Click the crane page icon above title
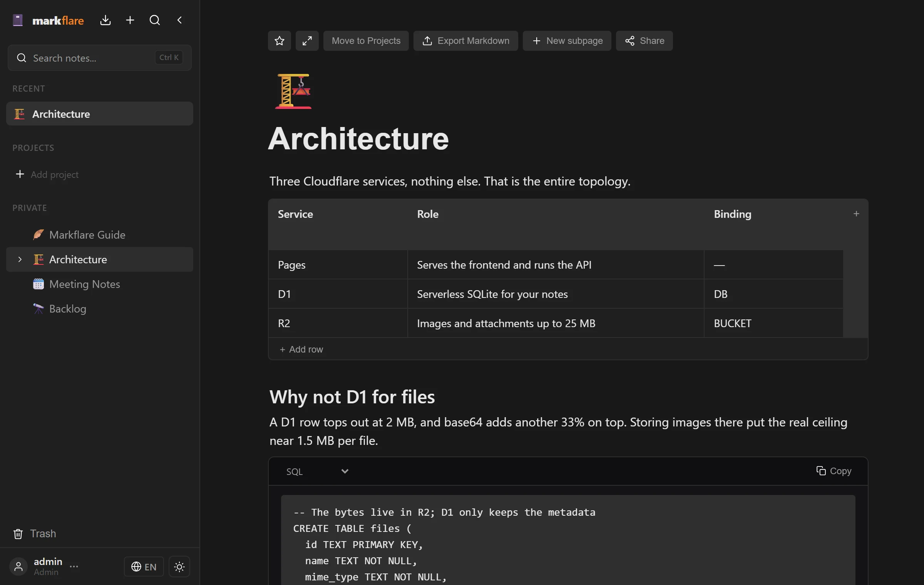This screenshot has height=585, width=924. (293, 92)
